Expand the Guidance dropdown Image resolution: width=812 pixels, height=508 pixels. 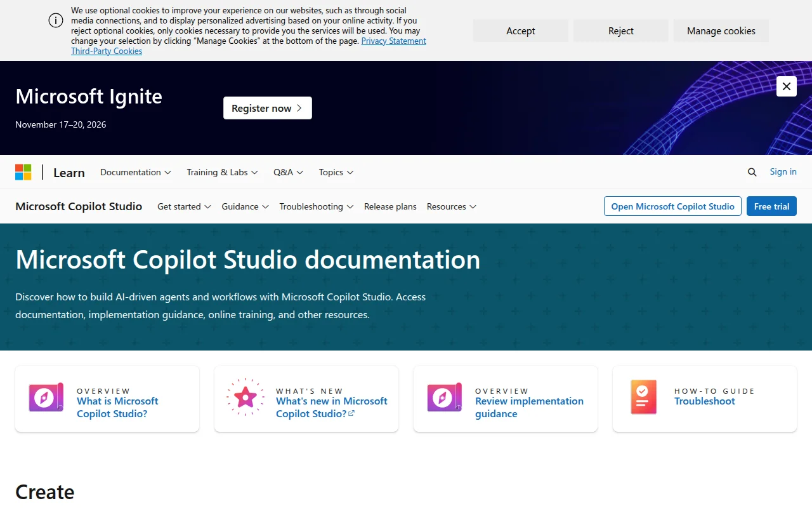(245, 206)
